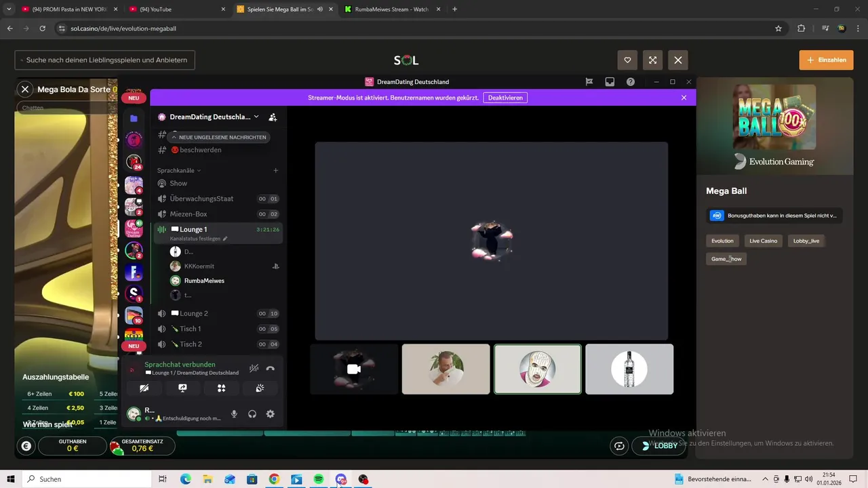Screen dimensions: 868x488
Task: Open Spotify from the taskbar
Action: click(319, 479)
